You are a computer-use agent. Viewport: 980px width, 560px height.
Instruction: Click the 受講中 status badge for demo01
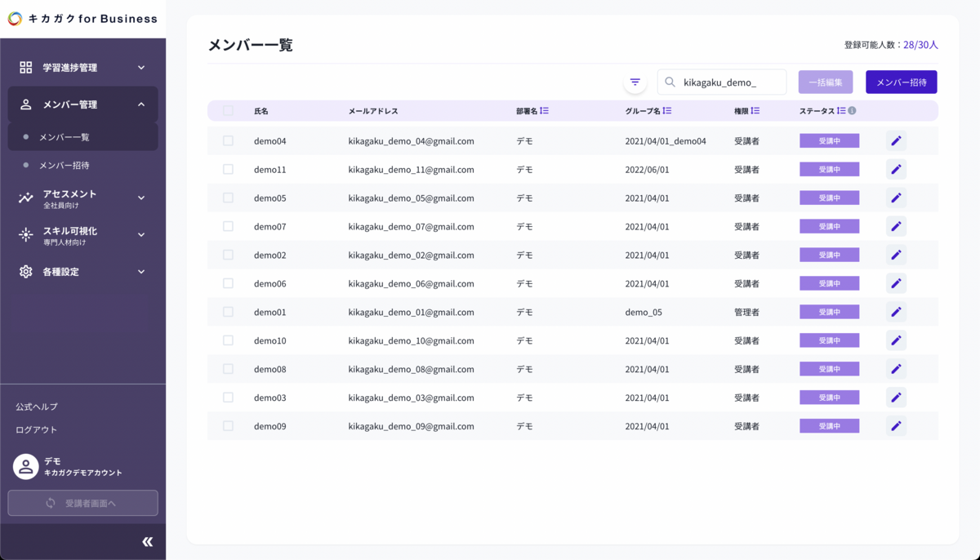click(829, 312)
